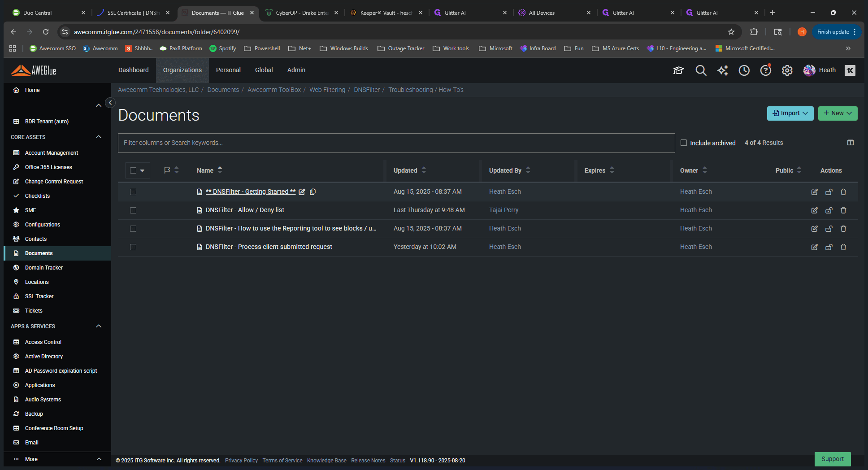The width and height of the screenshot is (868, 470).
Task: Sort by the Updated By column
Action: (x=510, y=170)
